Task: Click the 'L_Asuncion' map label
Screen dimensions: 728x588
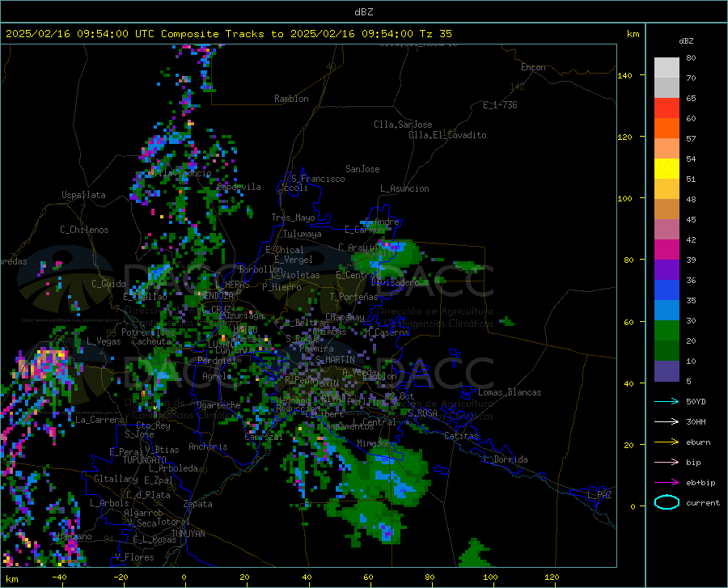Action: (x=404, y=188)
